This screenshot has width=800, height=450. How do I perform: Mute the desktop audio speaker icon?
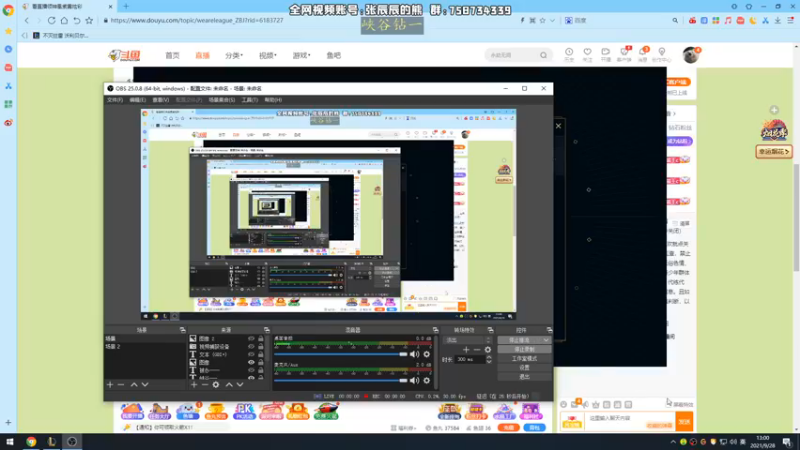tap(415, 354)
